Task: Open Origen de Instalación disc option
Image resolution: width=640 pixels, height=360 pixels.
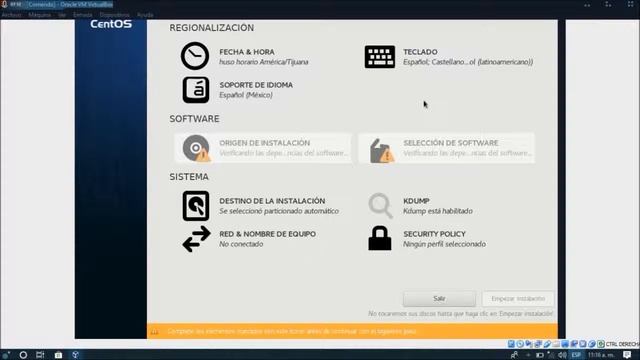Action: [x=263, y=148]
